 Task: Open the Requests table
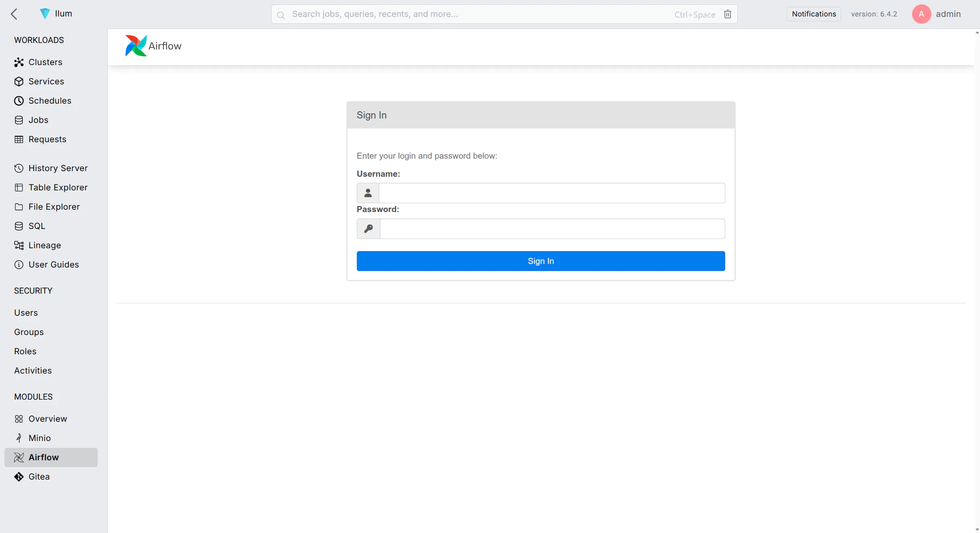click(47, 139)
